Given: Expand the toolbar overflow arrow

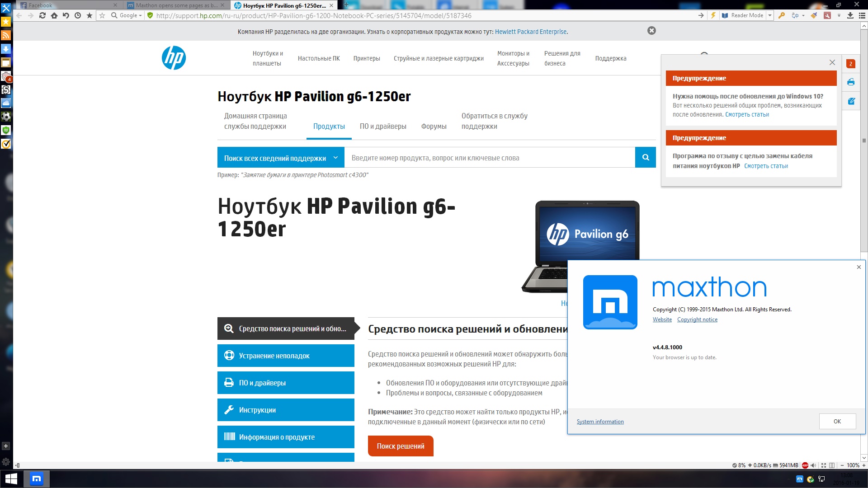Looking at the screenshot, I should click(839, 15).
